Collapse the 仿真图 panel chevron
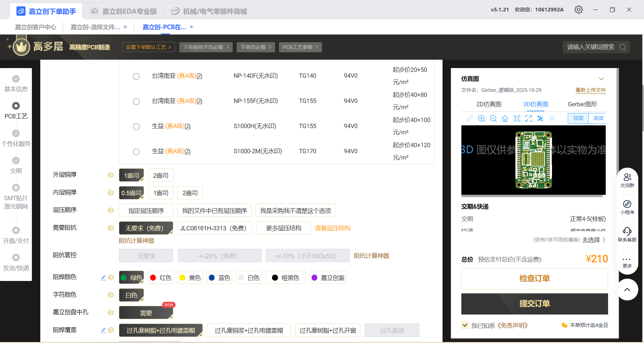Screen dimensions: 644x343 tap(601, 79)
